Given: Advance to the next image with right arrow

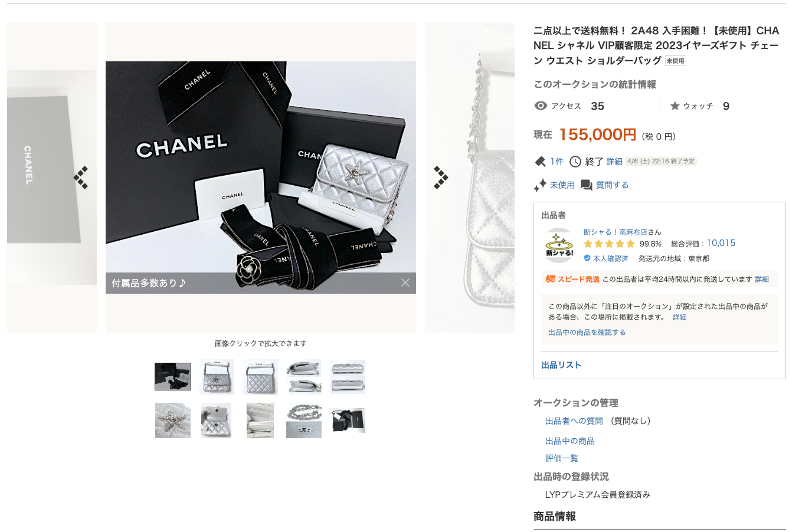Looking at the screenshot, I should (441, 178).
